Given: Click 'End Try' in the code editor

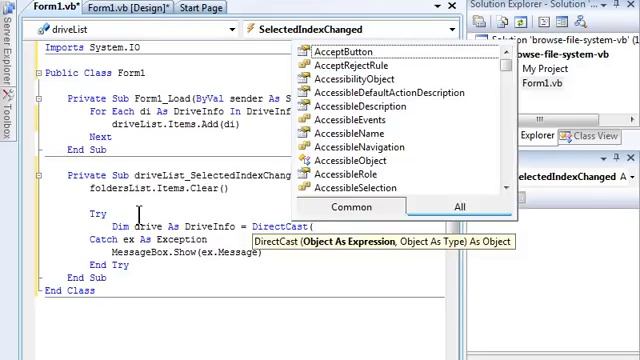Looking at the screenshot, I should [109, 265].
